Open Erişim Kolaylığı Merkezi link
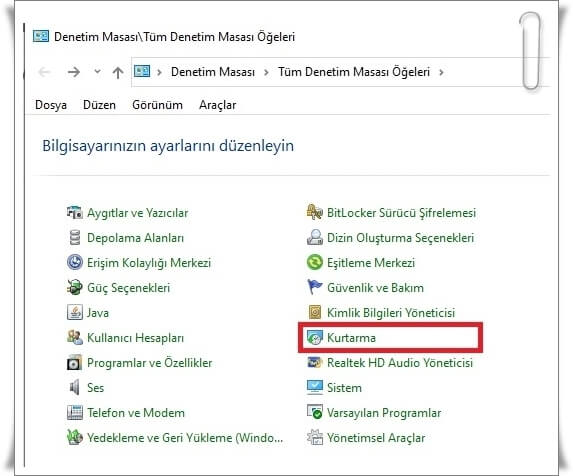This screenshot has height=476, width=573. tap(149, 263)
